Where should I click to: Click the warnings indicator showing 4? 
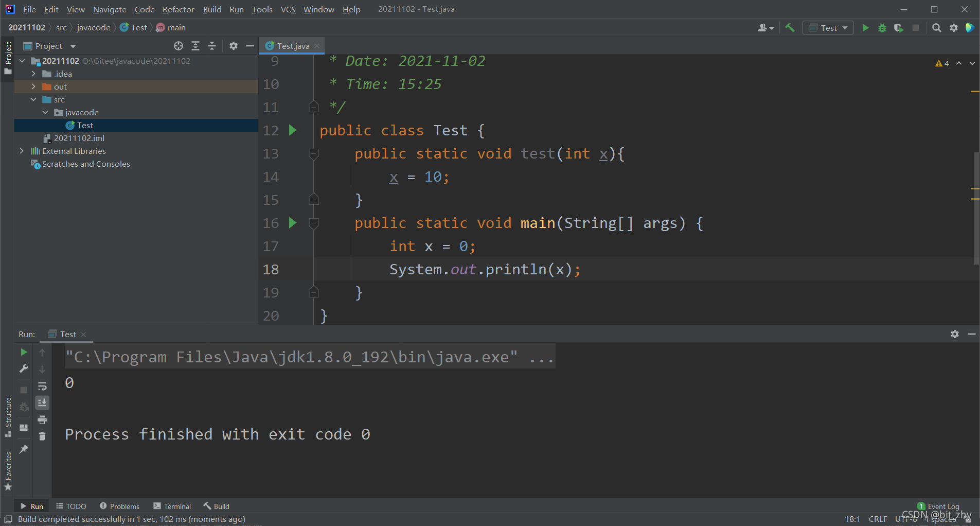(x=942, y=63)
